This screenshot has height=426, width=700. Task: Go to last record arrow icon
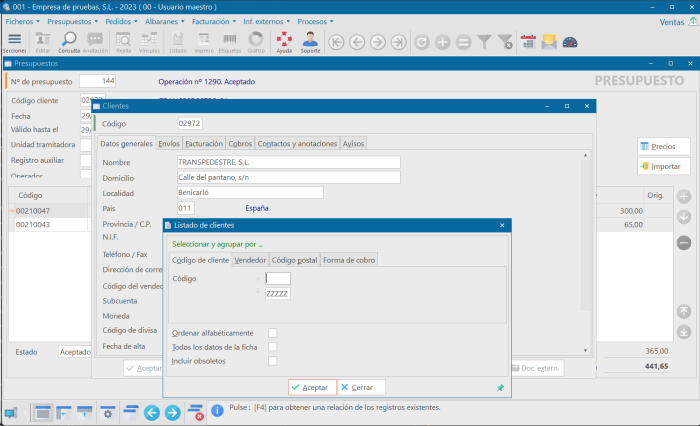[399, 42]
